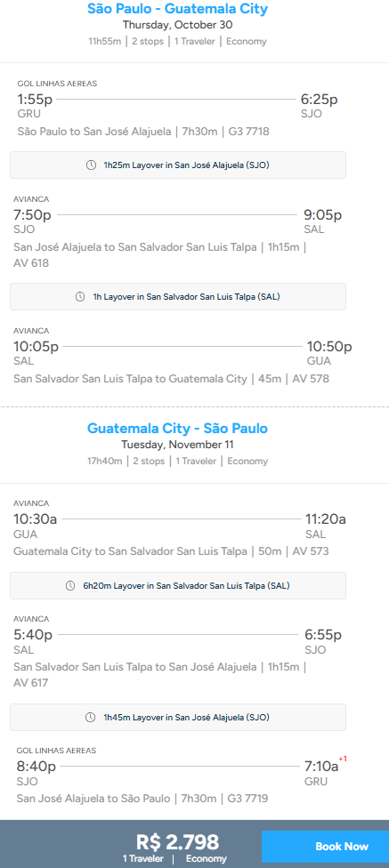The image size is (389, 868).
Task: Click the Tuesday, November 11 date
Action: [x=177, y=445]
